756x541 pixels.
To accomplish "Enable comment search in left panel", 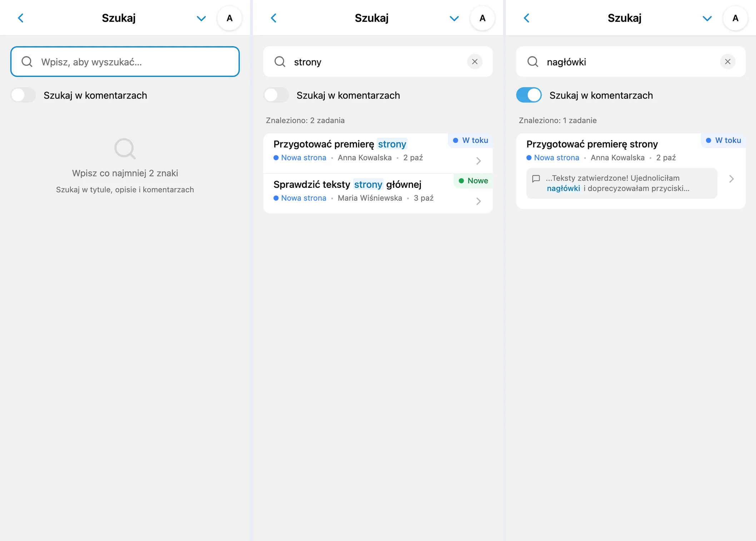I will pos(24,95).
